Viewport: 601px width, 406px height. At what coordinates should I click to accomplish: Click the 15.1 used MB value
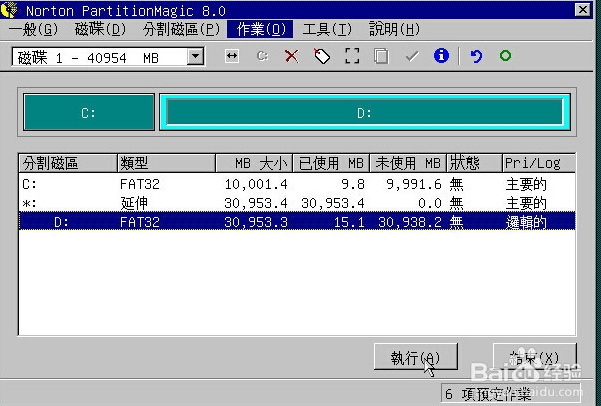tap(349, 222)
